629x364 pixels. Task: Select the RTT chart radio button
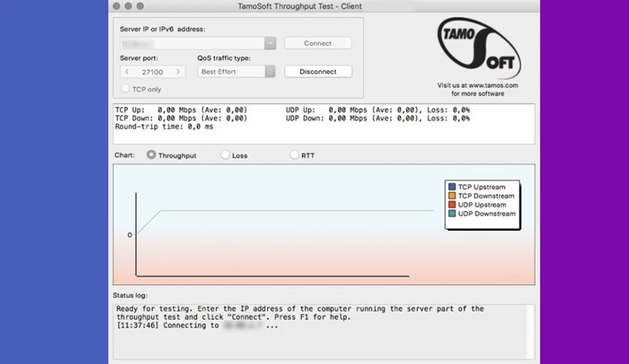294,154
